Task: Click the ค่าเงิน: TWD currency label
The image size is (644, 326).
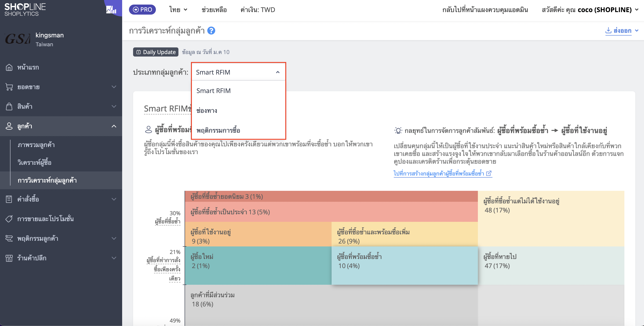Action: click(258, 10)
